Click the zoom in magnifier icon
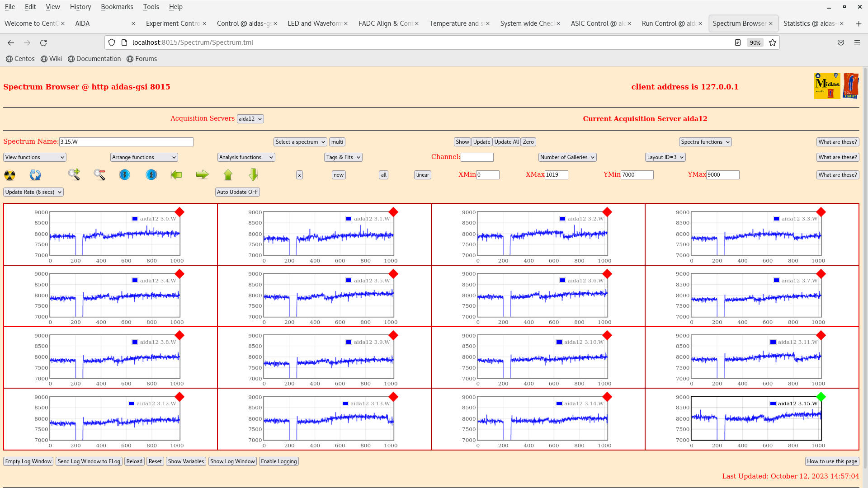 click(74, 174)
